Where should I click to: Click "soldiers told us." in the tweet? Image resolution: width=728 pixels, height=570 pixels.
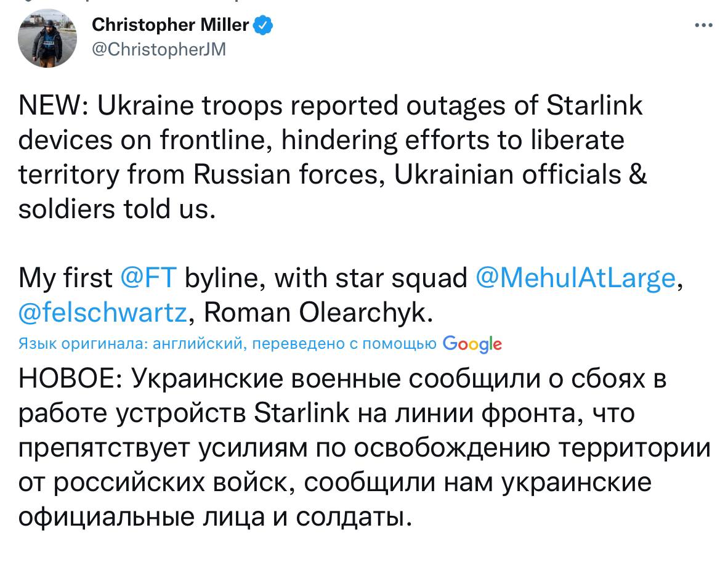(x=117, y=210)
